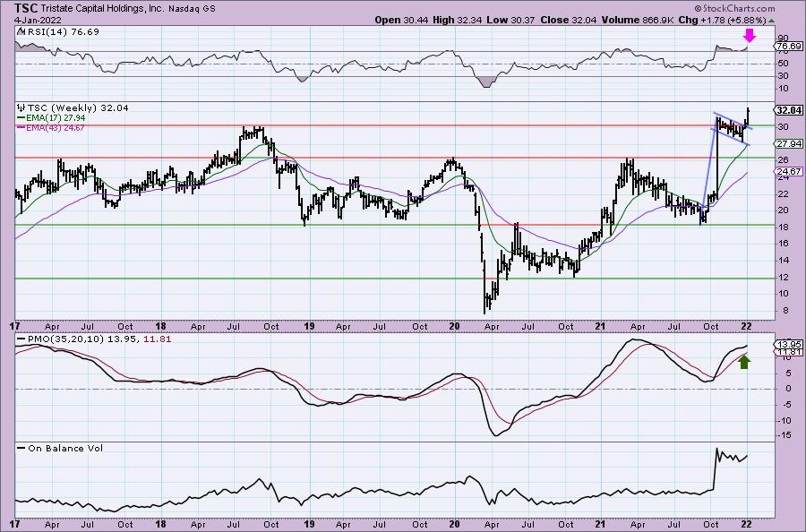Click the 26 level on price axis
806x532 pixels.
click(784, 159)
